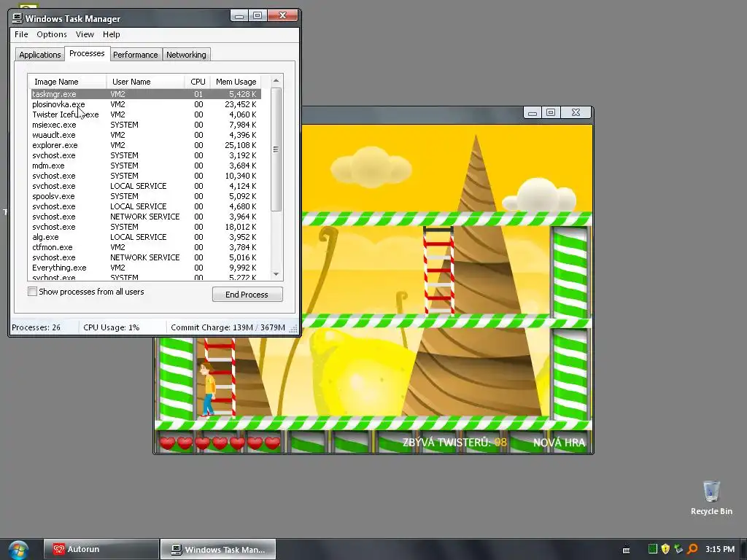Open the Options menu

[x=52, y=34]
